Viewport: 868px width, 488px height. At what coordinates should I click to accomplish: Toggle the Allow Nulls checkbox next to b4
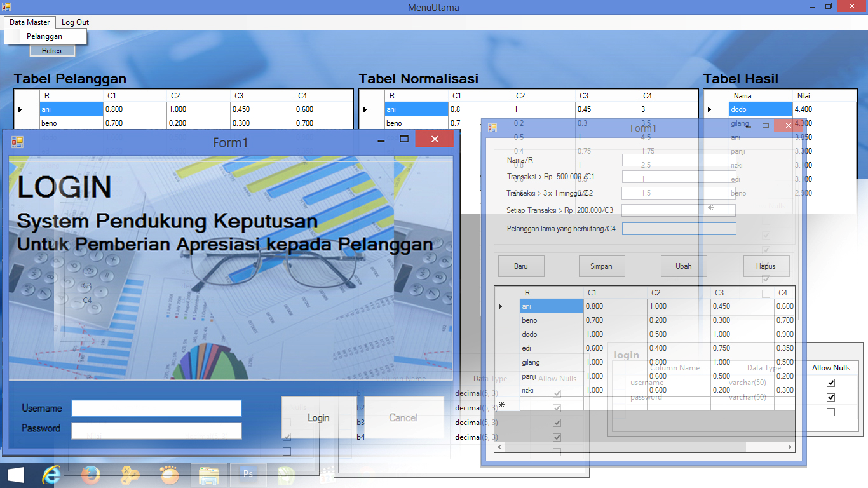coord(557,437)
